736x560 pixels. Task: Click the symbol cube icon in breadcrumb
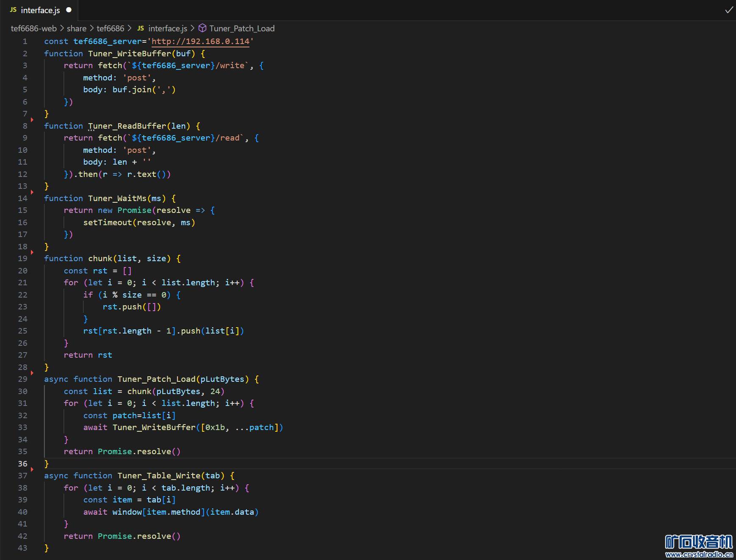(202, 28)
